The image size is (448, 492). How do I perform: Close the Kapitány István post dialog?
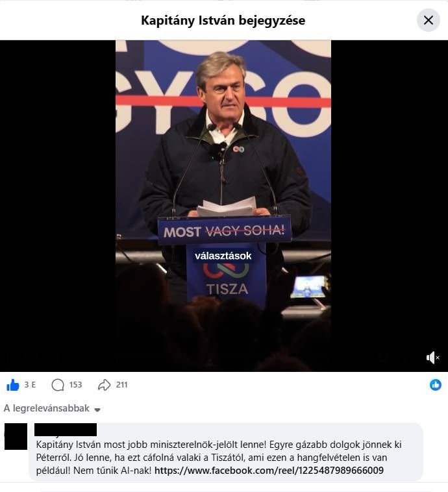[429, 20]
